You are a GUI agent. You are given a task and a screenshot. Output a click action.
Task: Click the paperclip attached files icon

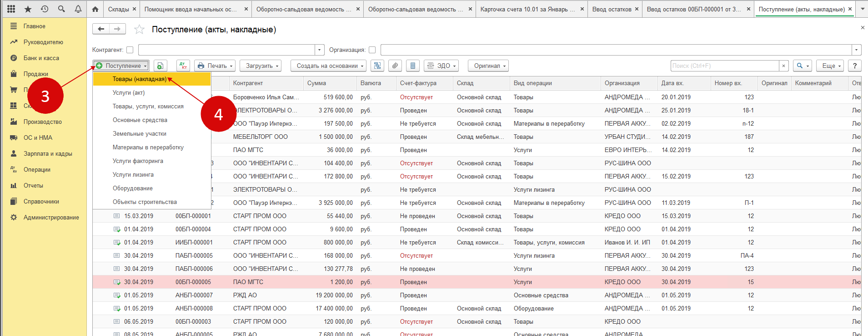(x=395, y=66)
